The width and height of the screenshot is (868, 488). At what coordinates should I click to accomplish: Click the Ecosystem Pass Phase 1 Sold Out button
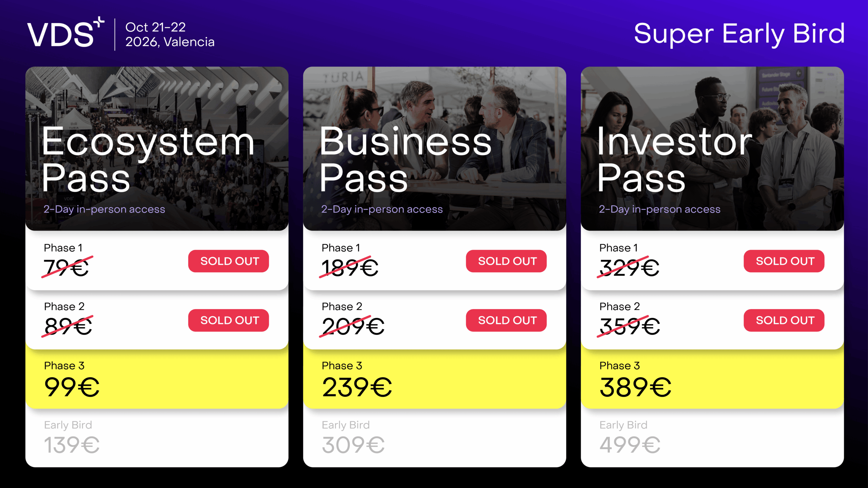point(229,261)
